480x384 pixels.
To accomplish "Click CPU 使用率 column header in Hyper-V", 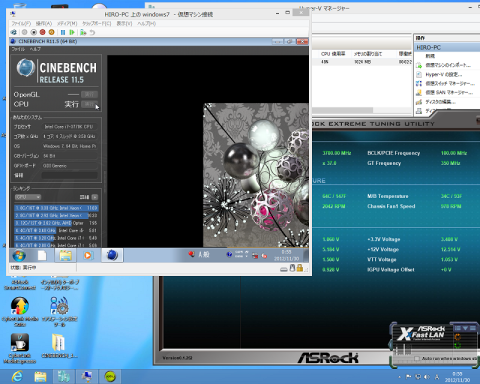I will (x=333, y=54).
